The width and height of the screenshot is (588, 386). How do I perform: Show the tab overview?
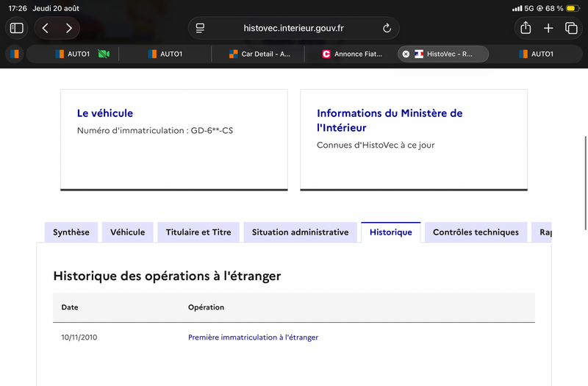571,28
